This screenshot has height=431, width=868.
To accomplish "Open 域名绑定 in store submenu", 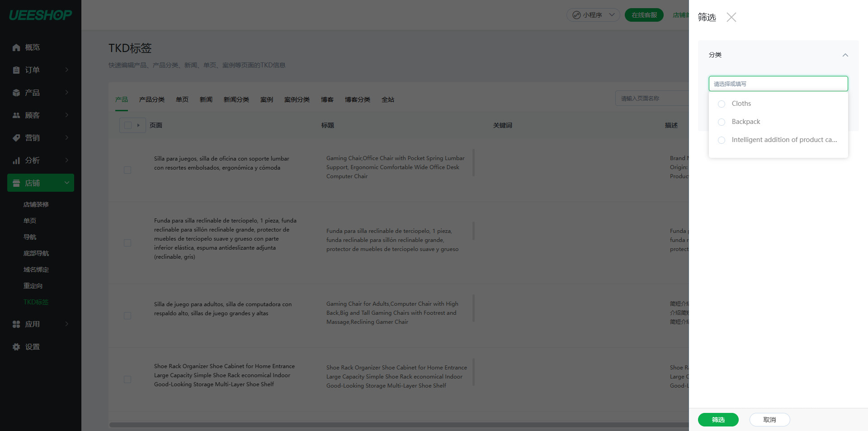I will click(36, 270).
